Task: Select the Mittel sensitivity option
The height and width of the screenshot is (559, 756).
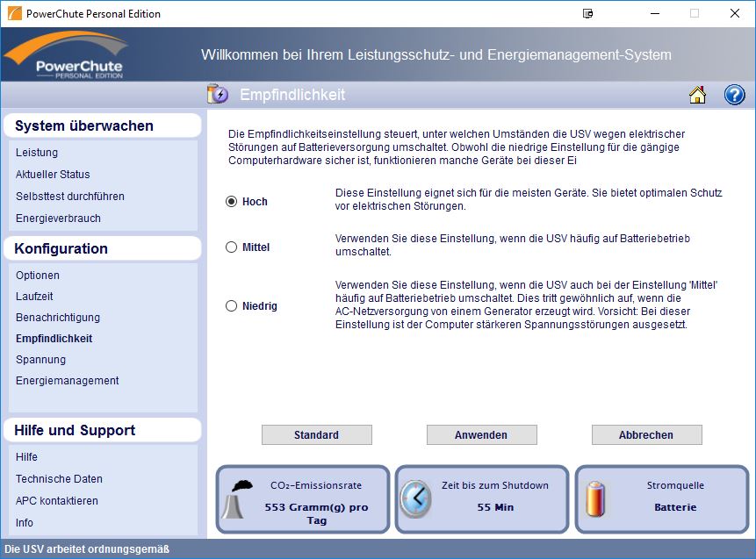Action: coord(232,247)
